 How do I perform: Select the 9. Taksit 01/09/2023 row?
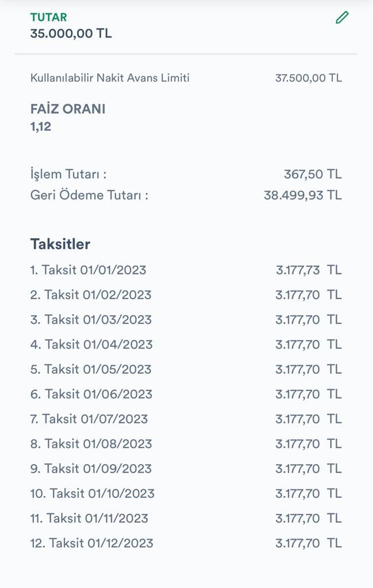point(186,469)
